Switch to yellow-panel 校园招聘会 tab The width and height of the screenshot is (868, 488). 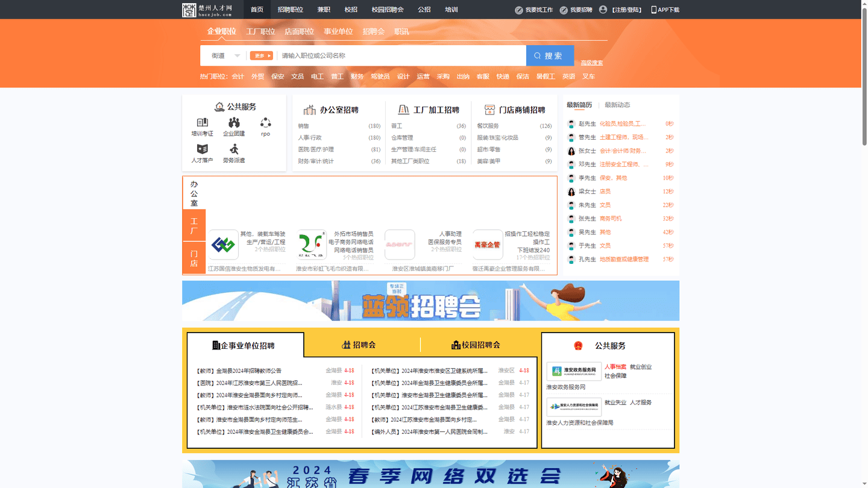[476, 345]
